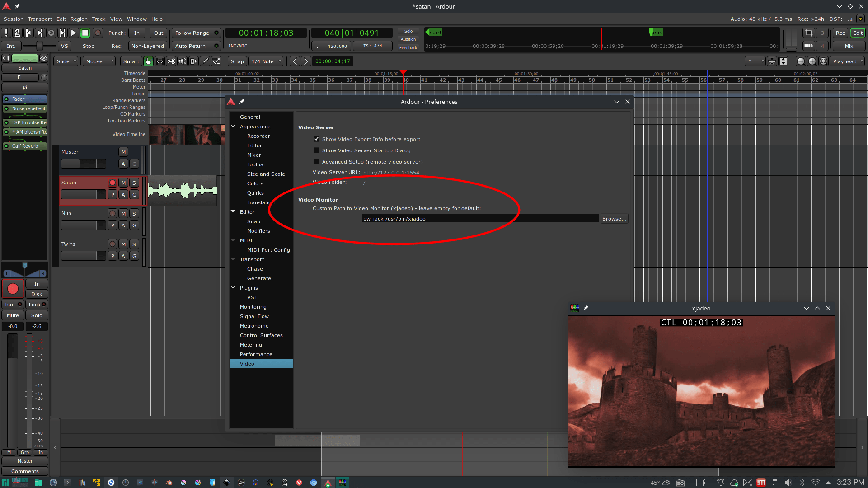The width and height of the screenshot is (868, 488).
Task: Open the 1/4 Note snap dropdown
Action: pyautogui.click(x=266, y=61)
